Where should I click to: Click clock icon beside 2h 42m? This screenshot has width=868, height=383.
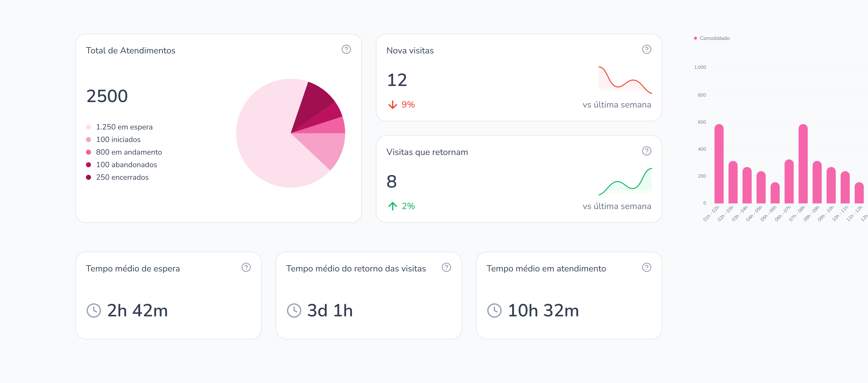[x=94, y=310]
